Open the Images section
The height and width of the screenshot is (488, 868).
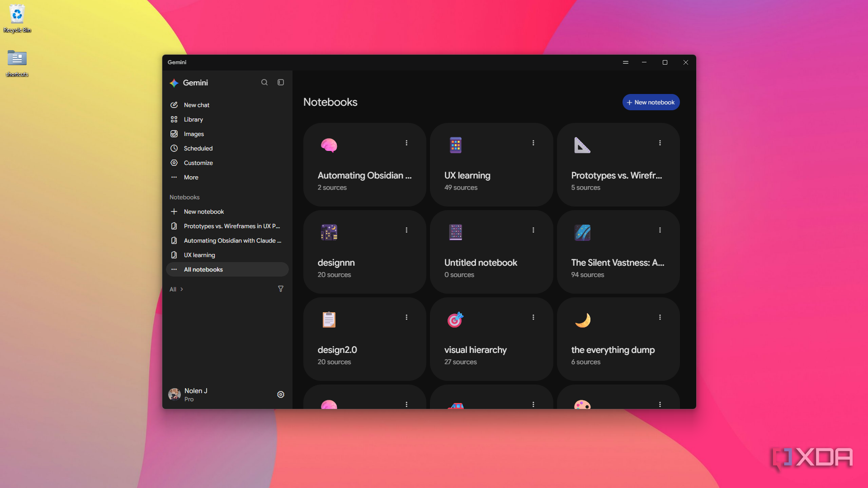tap(227, 134)
